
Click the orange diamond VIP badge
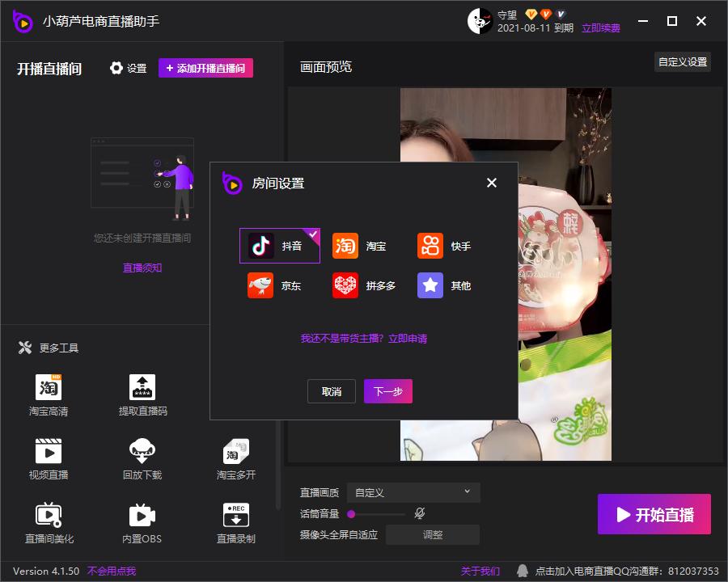pos(531,15)
